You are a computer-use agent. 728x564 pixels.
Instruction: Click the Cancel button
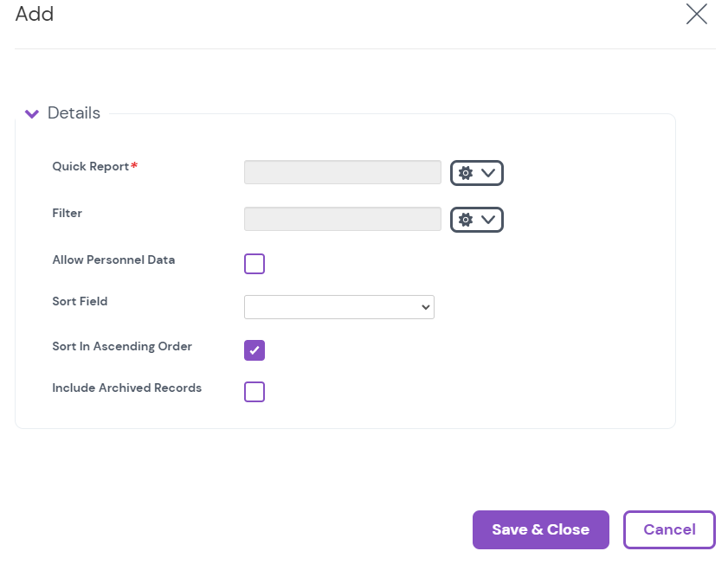pos(669,529)
